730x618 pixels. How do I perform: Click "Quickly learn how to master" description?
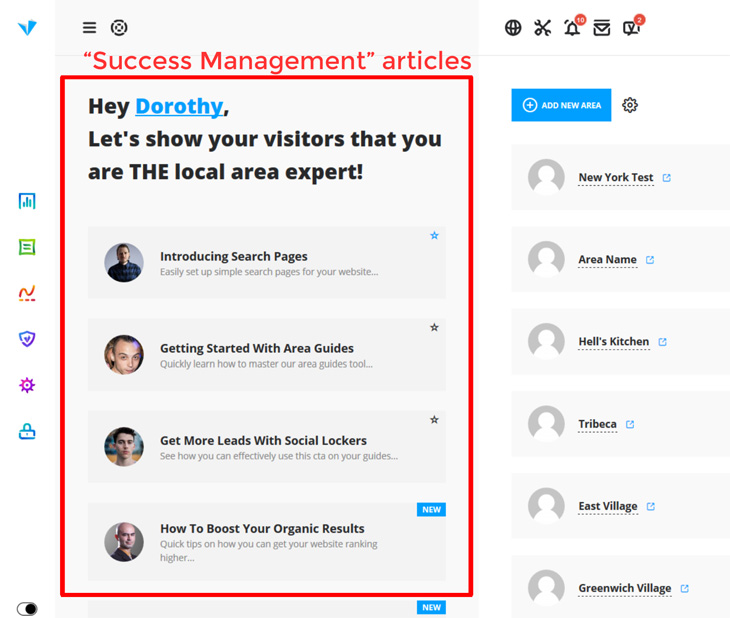(x=266, y=364)
